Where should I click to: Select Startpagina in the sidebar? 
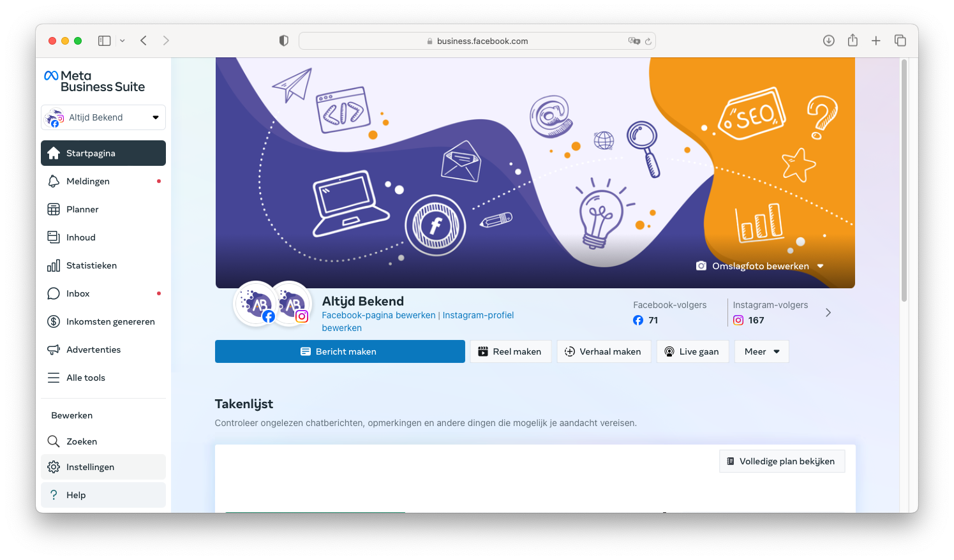(x=103, y=153)
